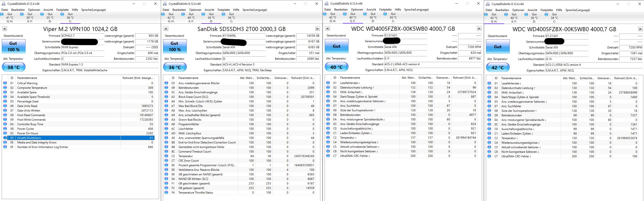Go to next disk in WDC G: H: window
Viewport: 644px width, 201px height.
pos(640,29)
